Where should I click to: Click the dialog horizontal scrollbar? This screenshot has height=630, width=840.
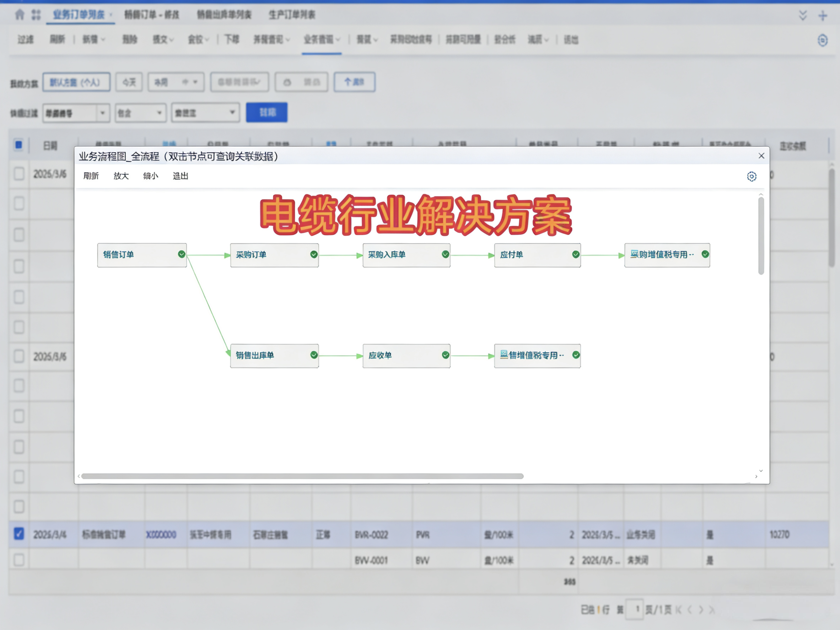click(x=302, y=476)
